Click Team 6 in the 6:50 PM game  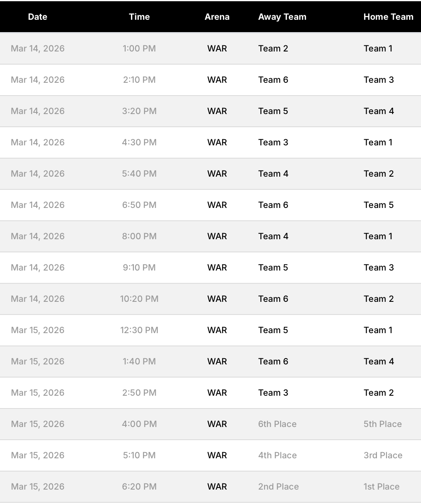coord(273,205)
